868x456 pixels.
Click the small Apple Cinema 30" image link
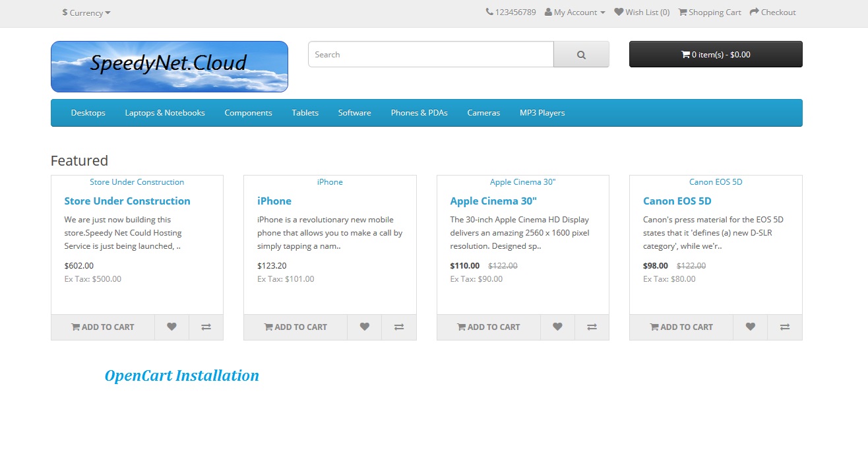(x=523, y=181)
